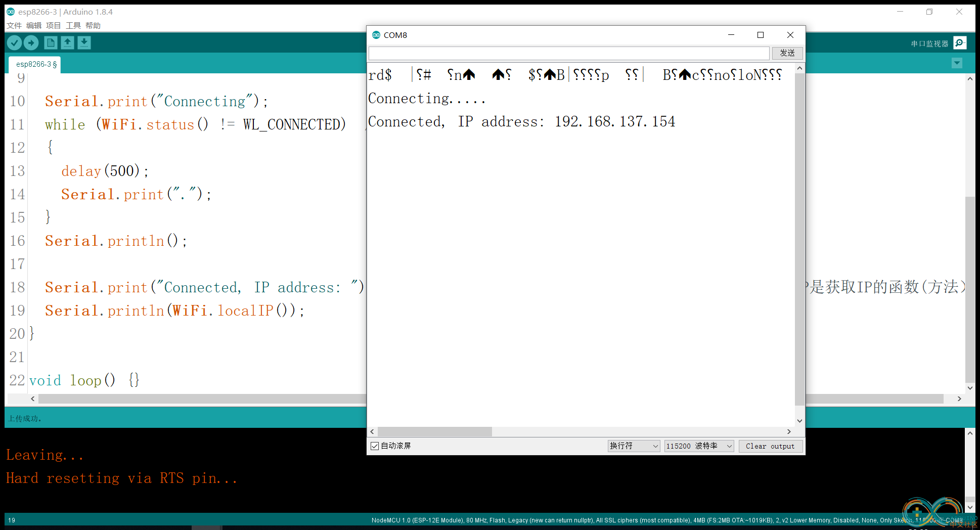Create a new sketch with New icon
980x530 pixels.
(x=51, y=43)
